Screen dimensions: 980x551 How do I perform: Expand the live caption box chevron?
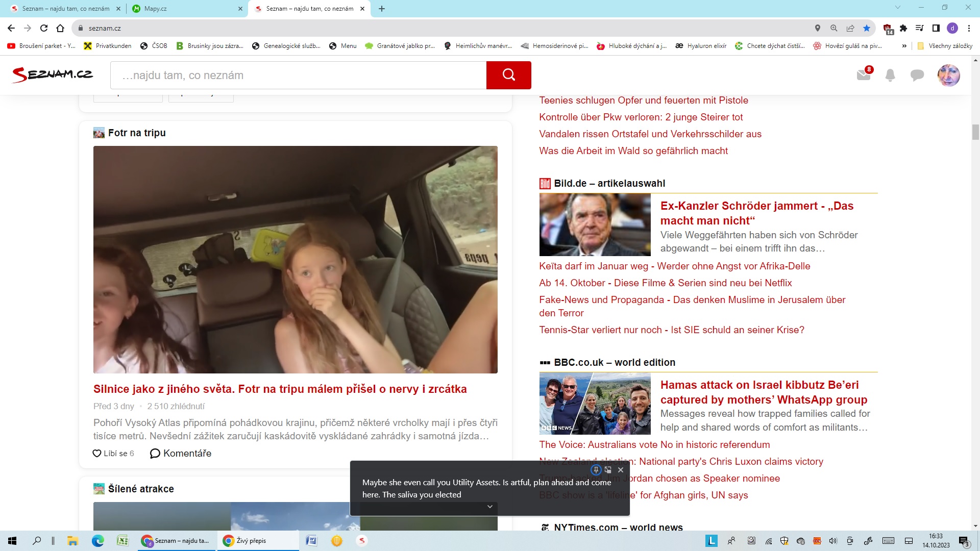tap(489, 507)
